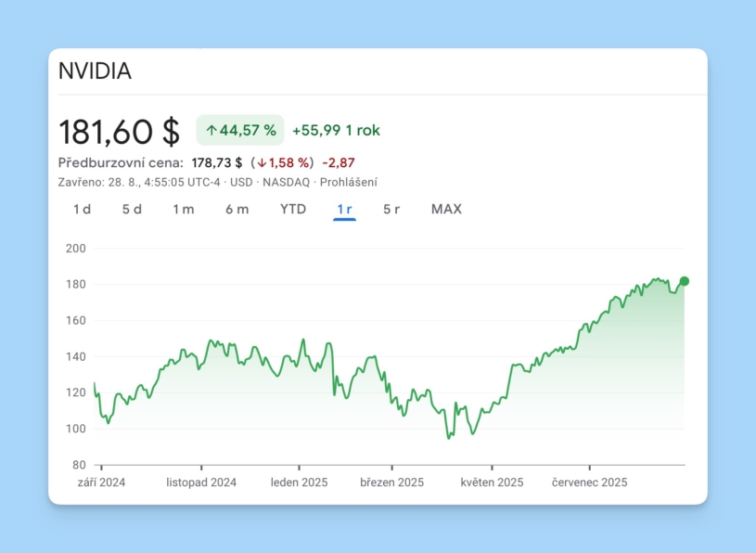
Task: Click the green up-arrow gain icon
Action: [x=211, y=130]
